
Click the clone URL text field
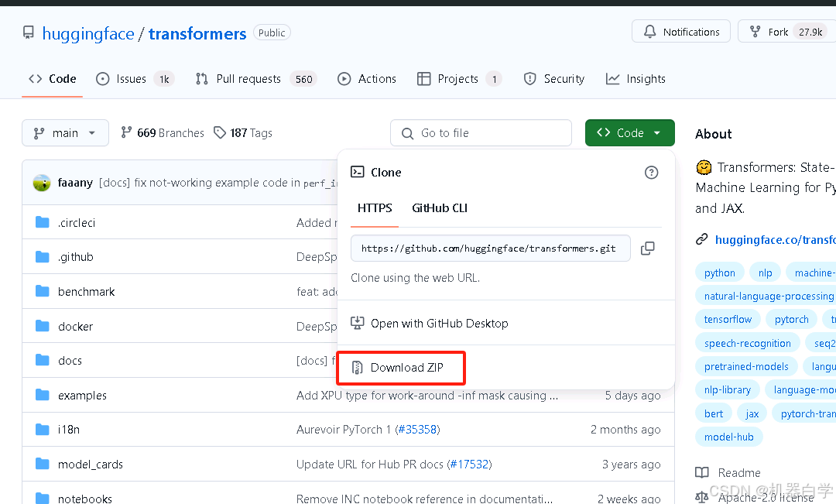click(x=491, y=249)
